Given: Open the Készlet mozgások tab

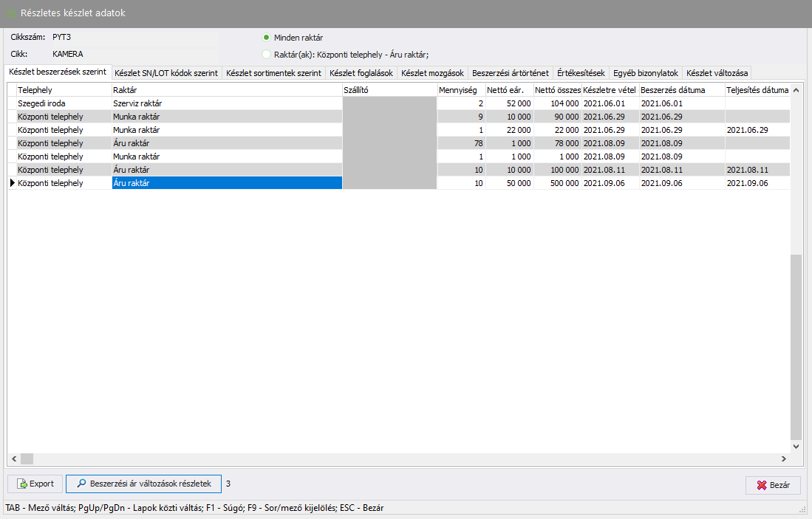Looking at the screenshot, I should point(432,73).
